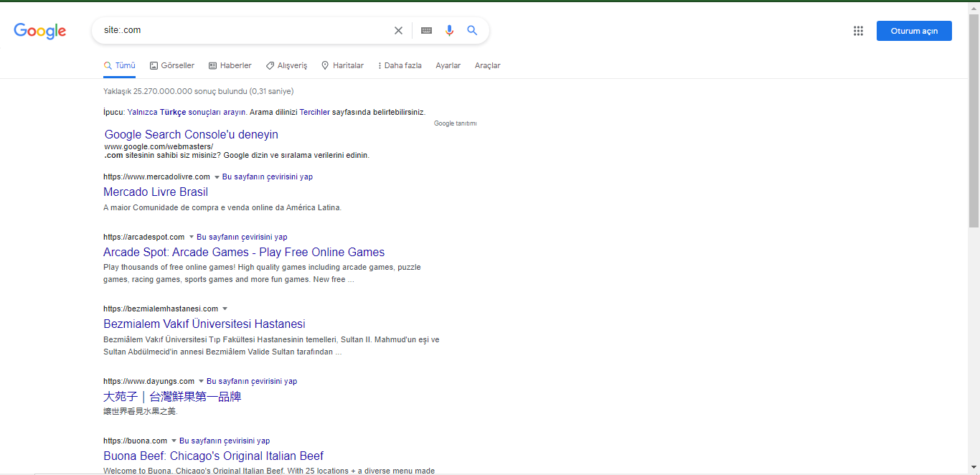
Task: Open the Alışveriş tab
Action: coord(286,65)
